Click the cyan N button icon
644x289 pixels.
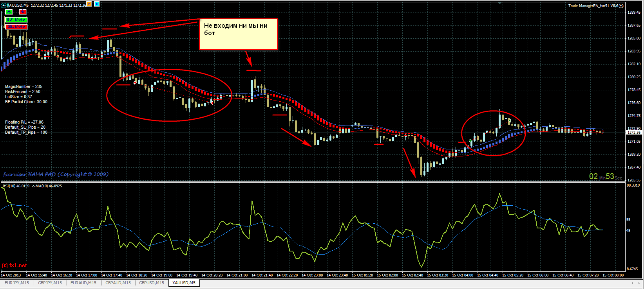click(97, 4)
